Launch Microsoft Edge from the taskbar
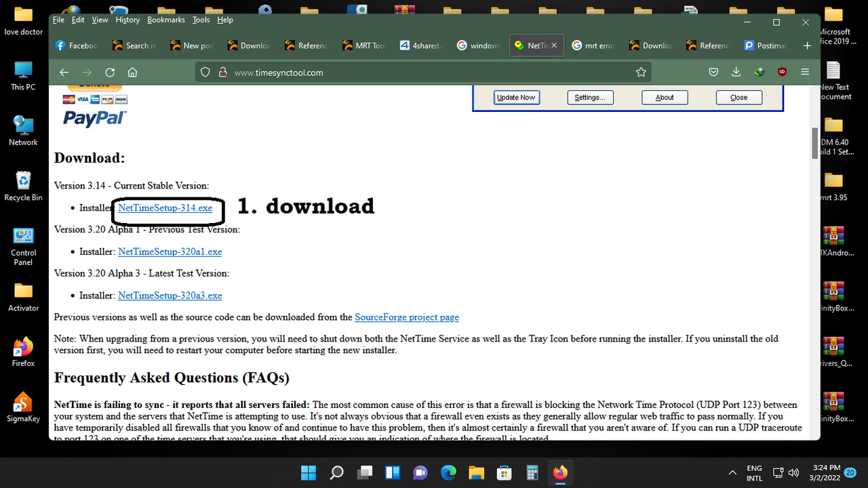 point(448,472)
